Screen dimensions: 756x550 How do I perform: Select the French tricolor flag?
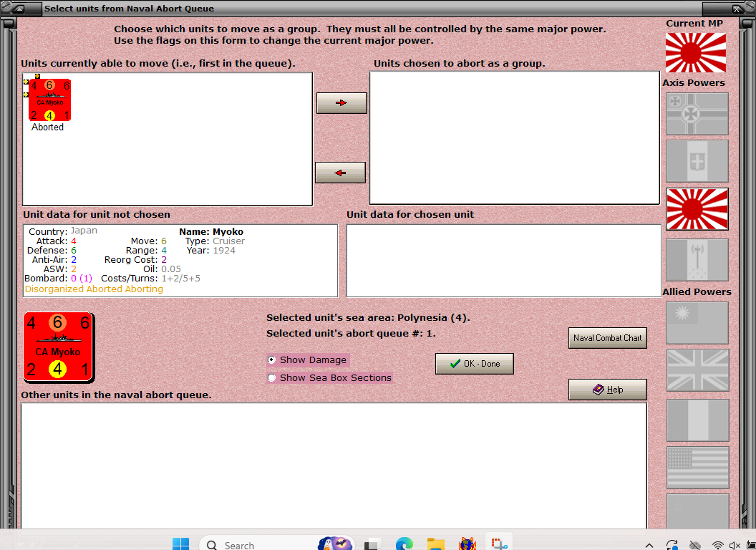pyautogui.click(x=697, y=420)
